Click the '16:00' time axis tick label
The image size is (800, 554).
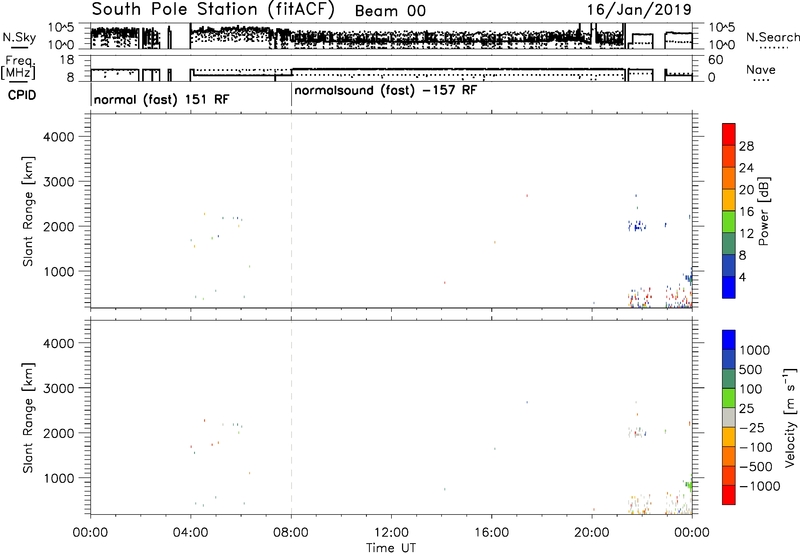click(x=492, y=533)
